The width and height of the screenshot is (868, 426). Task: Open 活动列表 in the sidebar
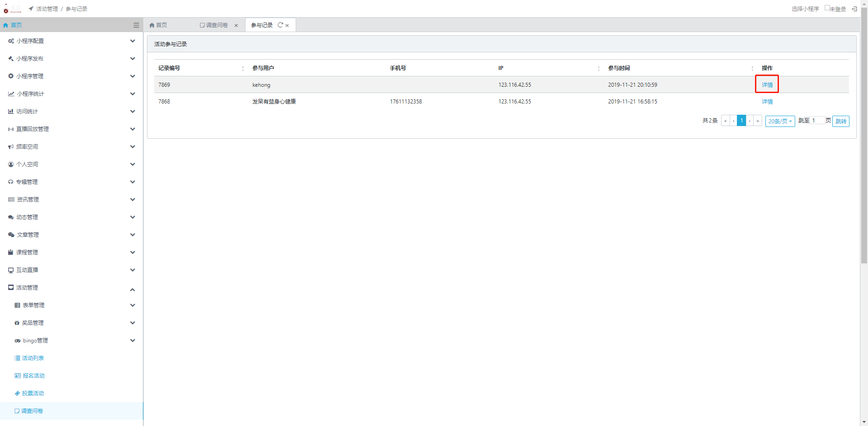(x=33, y=358)
